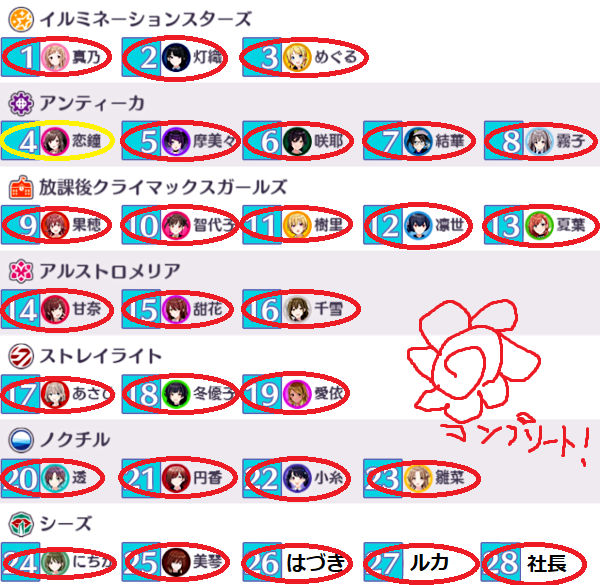The image size is (600, 585).
Task: Click the red school building unit icon
Action: [x=21, y=187]
